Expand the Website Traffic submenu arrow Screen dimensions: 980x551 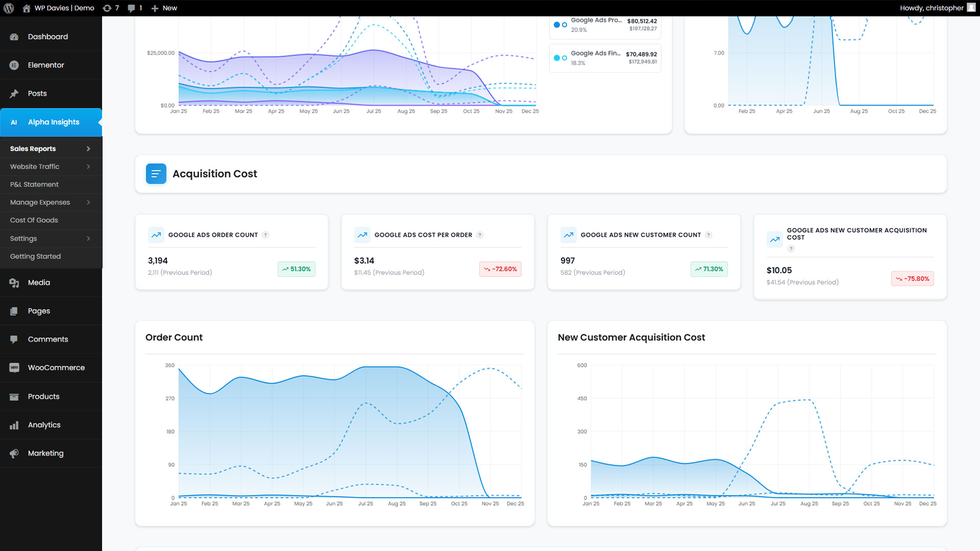pyautogui.click(x=88, y=167)
